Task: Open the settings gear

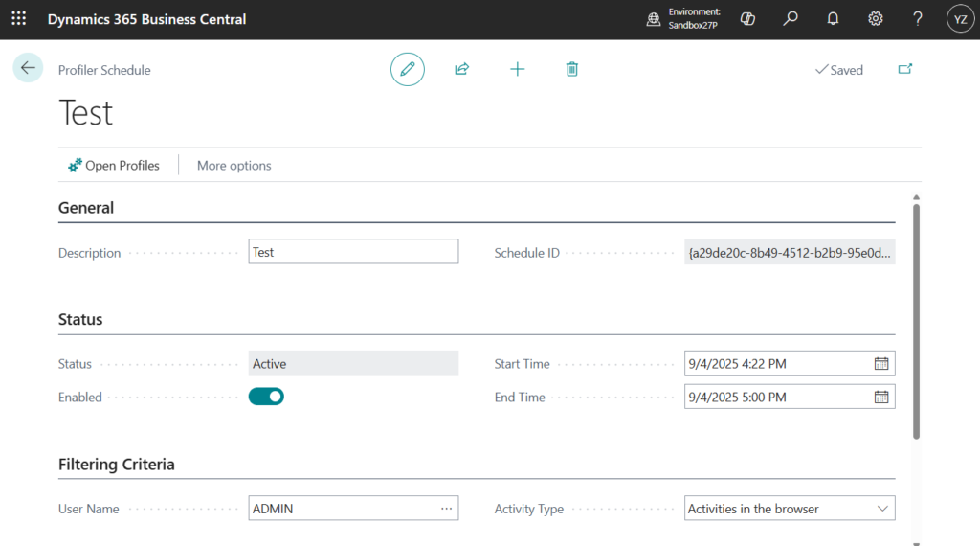Action: [875, 19]
